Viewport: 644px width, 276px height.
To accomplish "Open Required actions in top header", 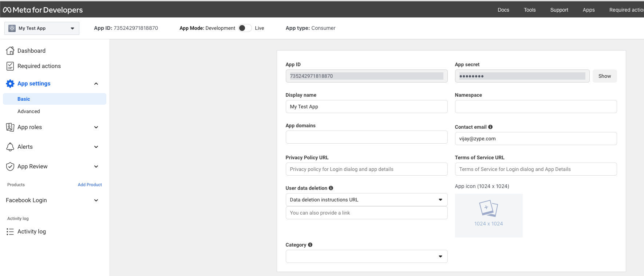I will tap(627, 10).
